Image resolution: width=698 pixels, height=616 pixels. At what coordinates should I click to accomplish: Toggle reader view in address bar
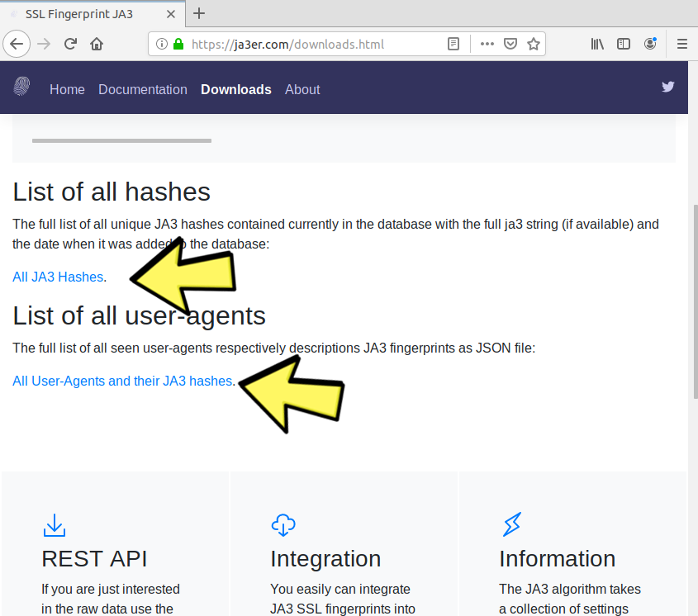click(453, 44)
